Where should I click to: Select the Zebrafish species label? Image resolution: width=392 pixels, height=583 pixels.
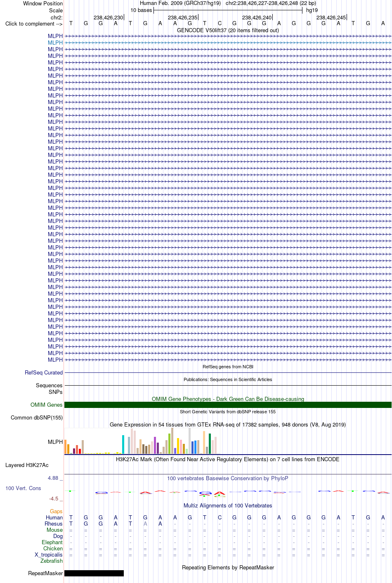click(52, 561)
